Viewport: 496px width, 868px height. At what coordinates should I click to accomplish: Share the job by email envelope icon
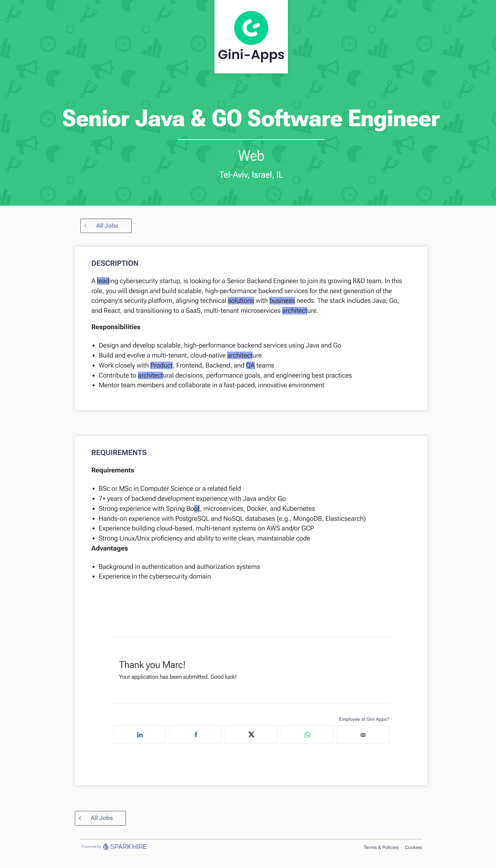363,734
